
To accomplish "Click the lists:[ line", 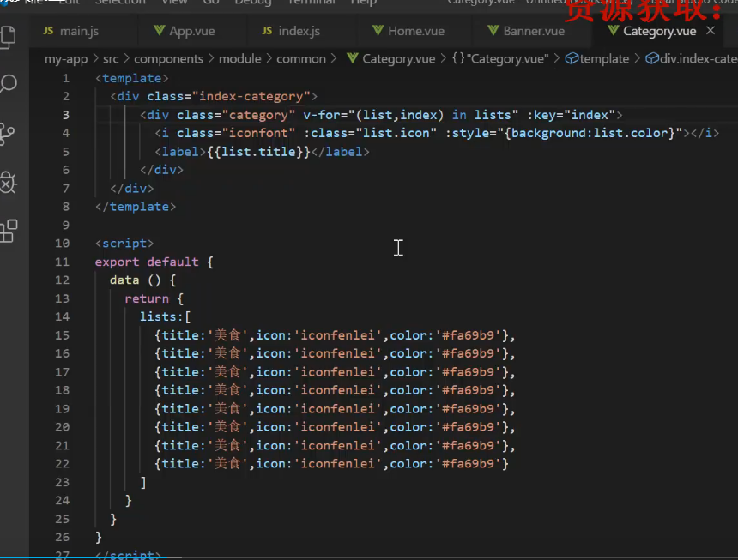I will [165, 317].
